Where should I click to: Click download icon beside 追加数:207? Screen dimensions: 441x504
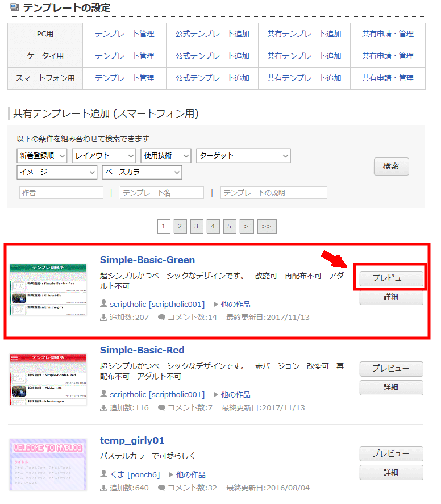(x=103, y=318)
